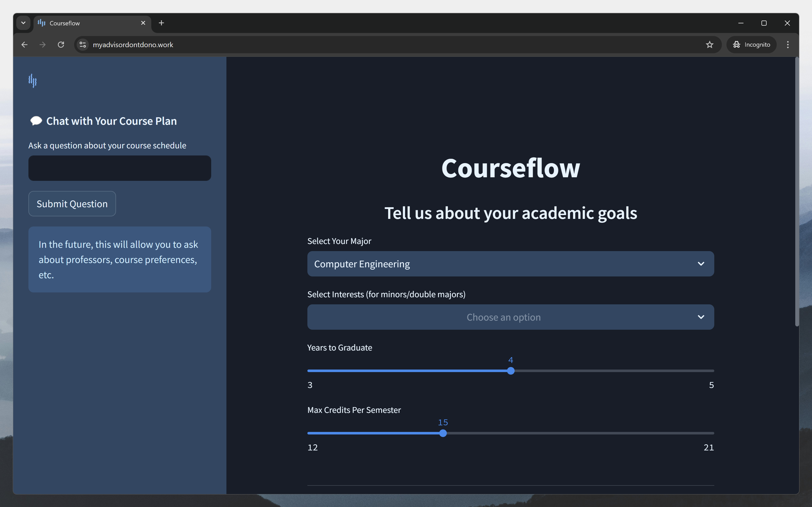Open the tab search dropdown arrow

tap(23, 23)
